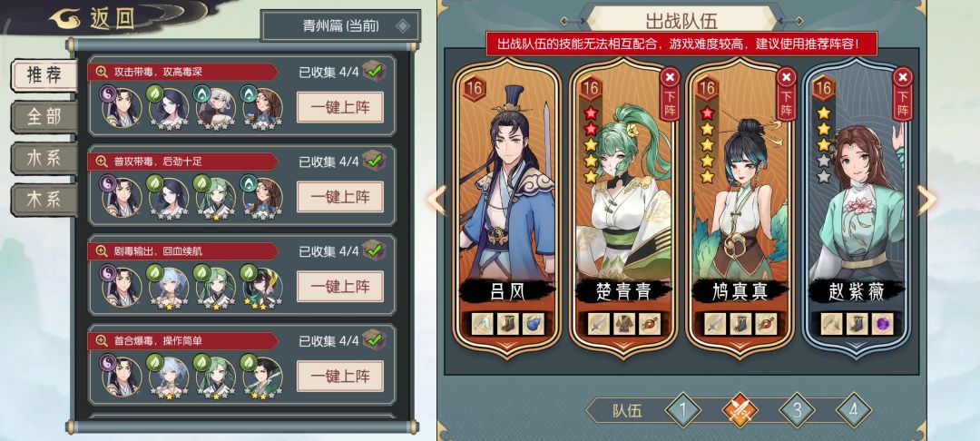
Task: Go back with the 返回 button
Action: tap(93, 19)
